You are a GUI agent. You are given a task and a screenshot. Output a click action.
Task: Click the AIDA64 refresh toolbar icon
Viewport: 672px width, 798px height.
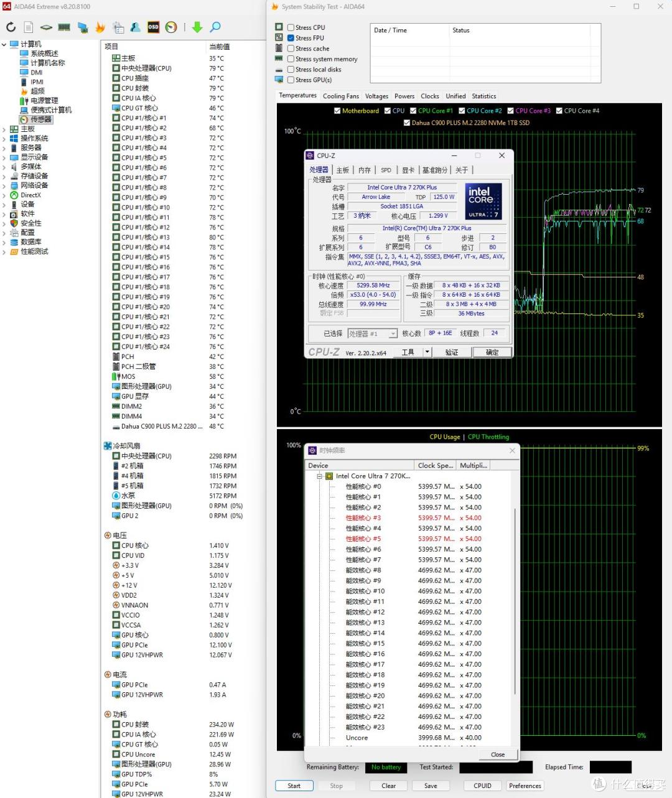(x=11, y=27)
